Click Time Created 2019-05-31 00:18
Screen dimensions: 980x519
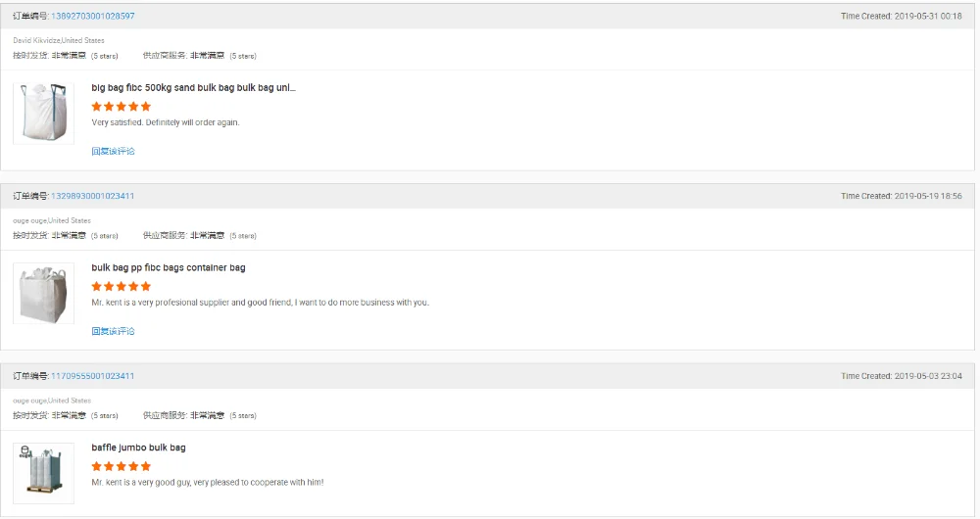coord(901,17)
